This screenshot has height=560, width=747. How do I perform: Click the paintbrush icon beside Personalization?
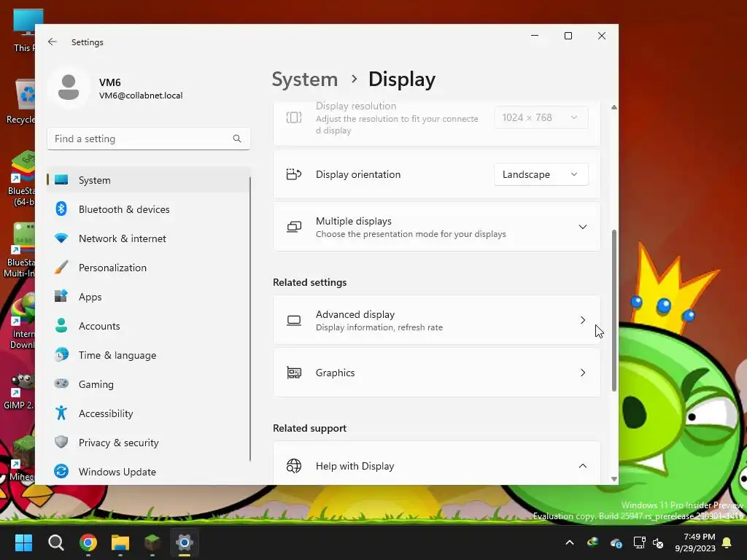pos(61,267)
